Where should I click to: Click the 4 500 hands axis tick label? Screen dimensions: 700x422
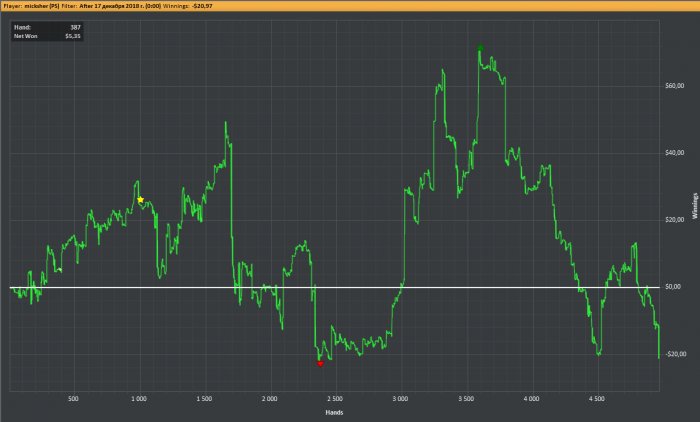tap(597, 399)
